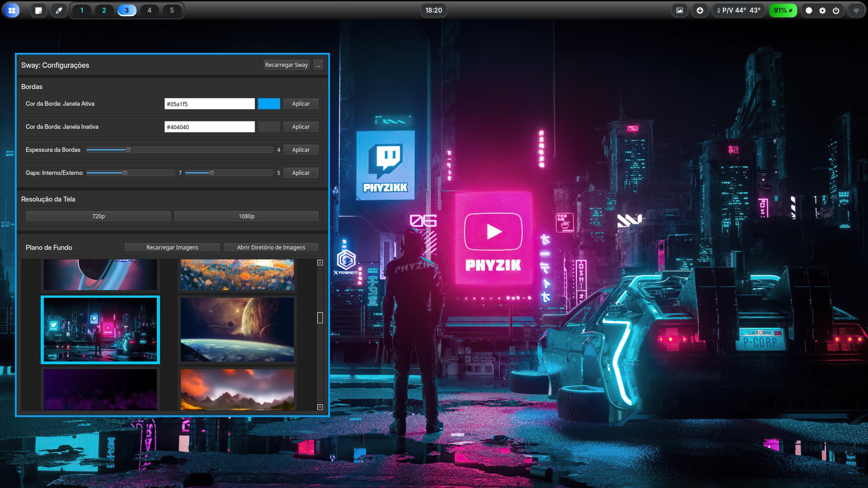Select the space planets wallpaper thumbnail
Viewport: 868px width, 488px height.
pyautogui.click(x=237, y=329)
